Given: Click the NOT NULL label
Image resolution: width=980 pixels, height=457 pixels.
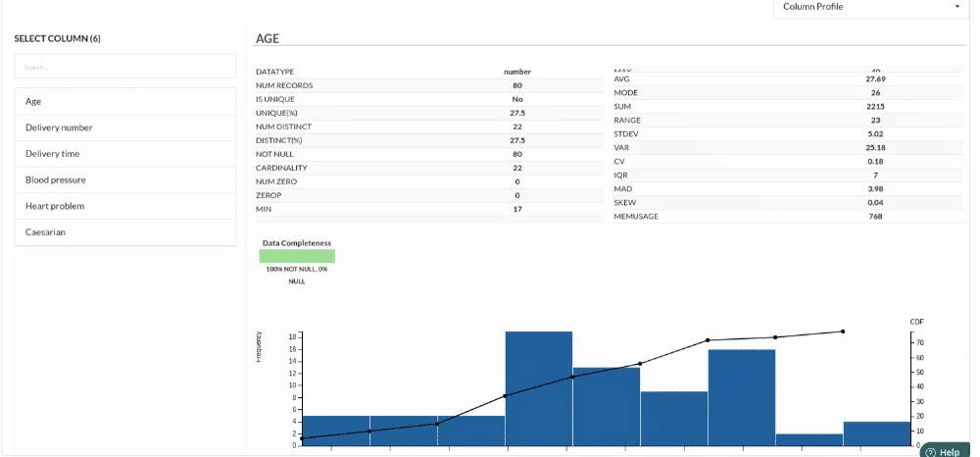Looking at the screenshot, I should [x=274, y=154].
